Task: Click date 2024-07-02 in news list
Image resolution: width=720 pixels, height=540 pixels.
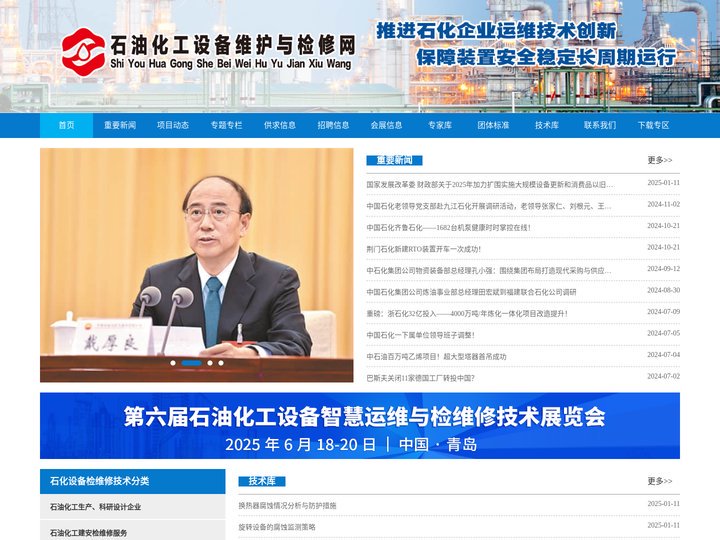Action: pos(664,376)
